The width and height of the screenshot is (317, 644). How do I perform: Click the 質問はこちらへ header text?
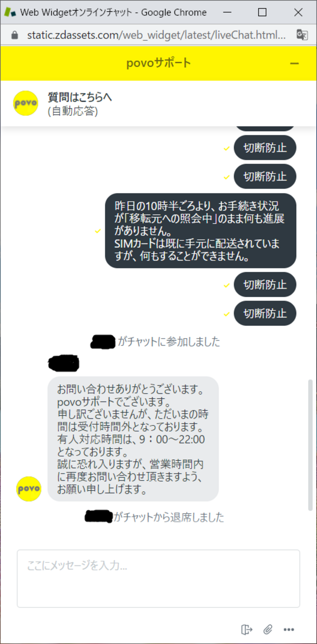click(x=80, y=97)
